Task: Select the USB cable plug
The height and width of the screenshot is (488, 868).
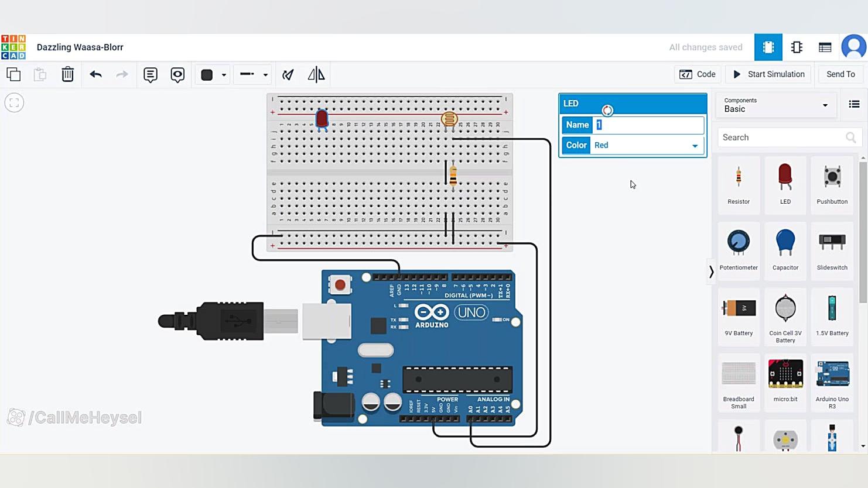Action: point(228,321)
